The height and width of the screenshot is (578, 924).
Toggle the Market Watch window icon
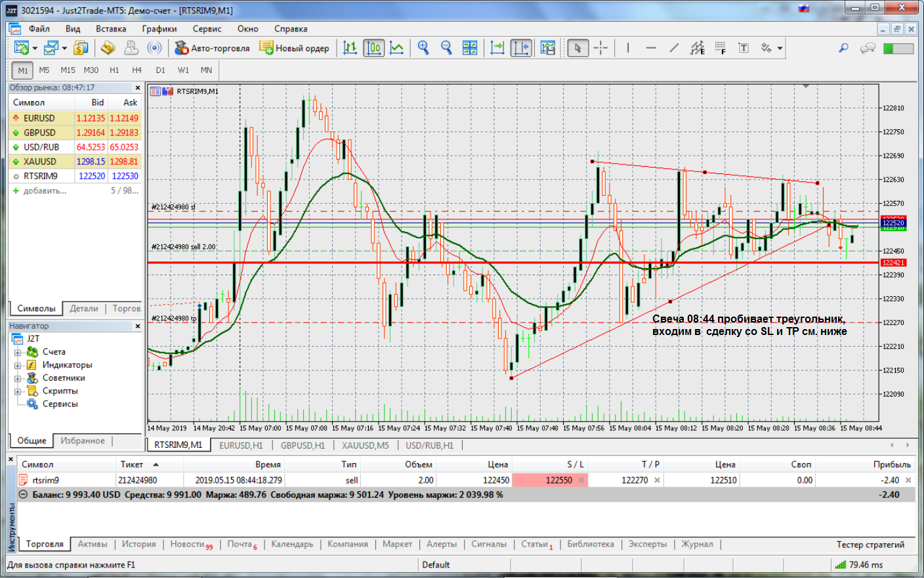pos(81,48)
